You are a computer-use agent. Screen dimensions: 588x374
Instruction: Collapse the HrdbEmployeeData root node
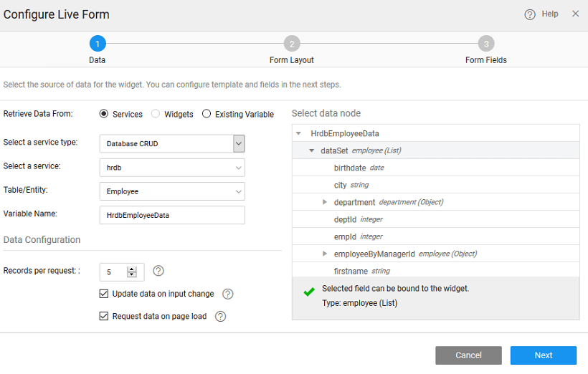299,133
